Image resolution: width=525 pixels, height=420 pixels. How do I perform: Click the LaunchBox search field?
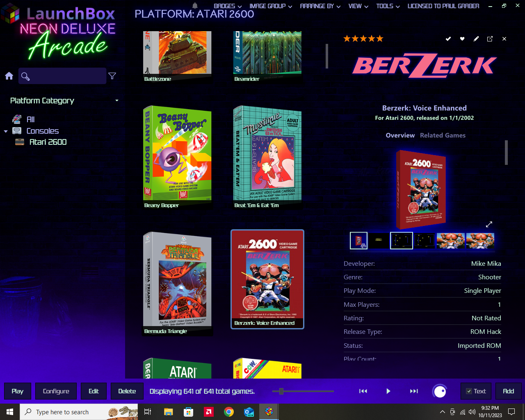(x=62, y=76)
